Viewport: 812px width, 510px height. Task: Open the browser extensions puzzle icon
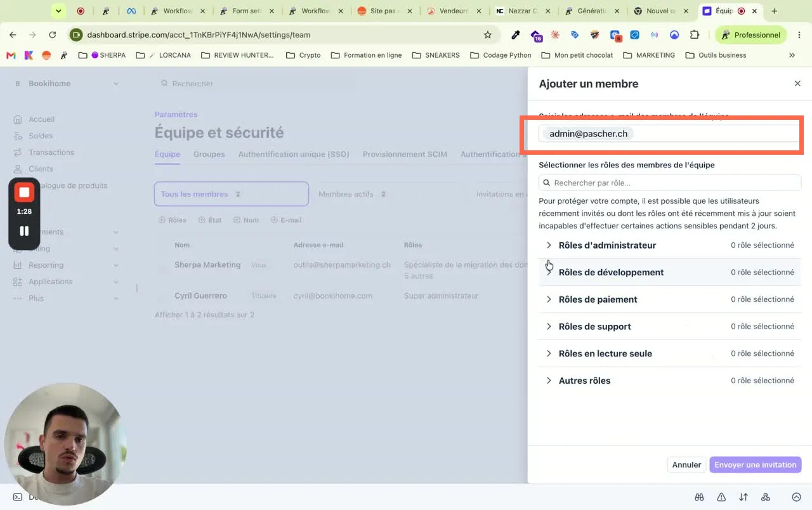(x=695, y=35)
